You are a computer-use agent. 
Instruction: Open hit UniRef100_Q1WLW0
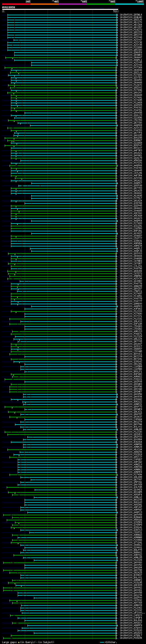click(131, 17)
